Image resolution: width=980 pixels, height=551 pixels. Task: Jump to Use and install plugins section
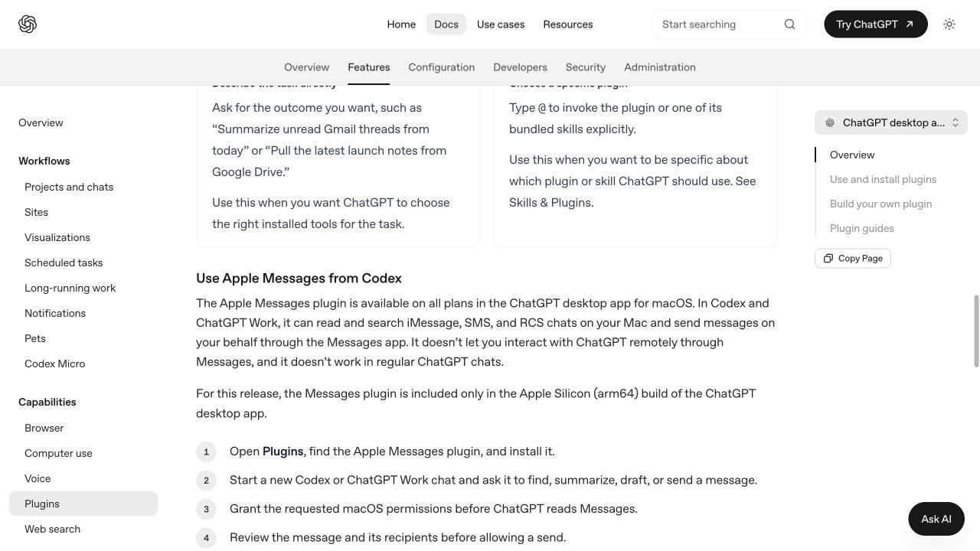883,179
